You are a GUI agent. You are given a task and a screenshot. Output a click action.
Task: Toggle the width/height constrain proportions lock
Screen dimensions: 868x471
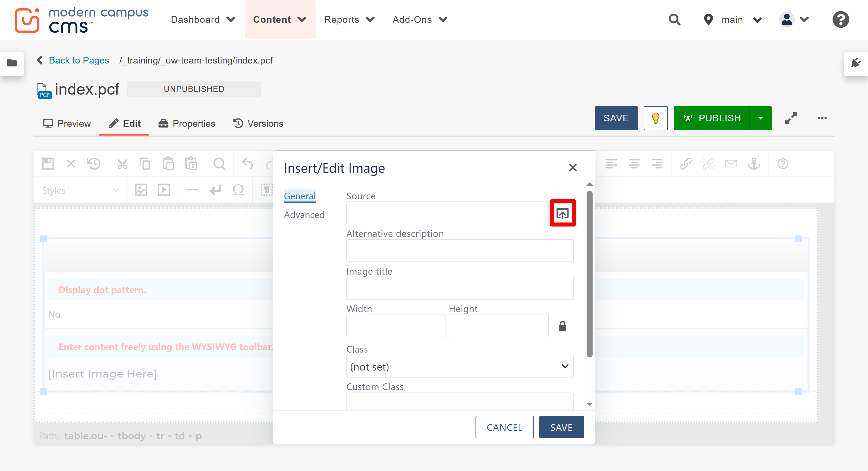click(562, 326)
